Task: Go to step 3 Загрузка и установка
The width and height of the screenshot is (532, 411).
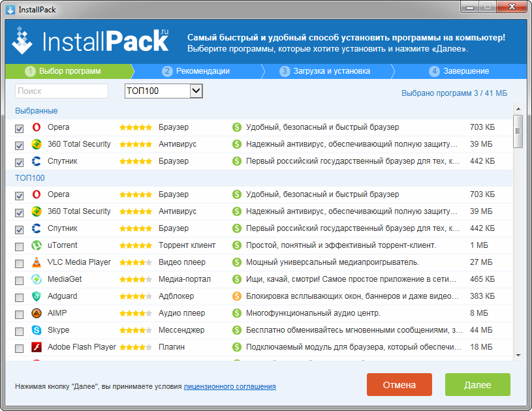Action: (x=324, y=71)
